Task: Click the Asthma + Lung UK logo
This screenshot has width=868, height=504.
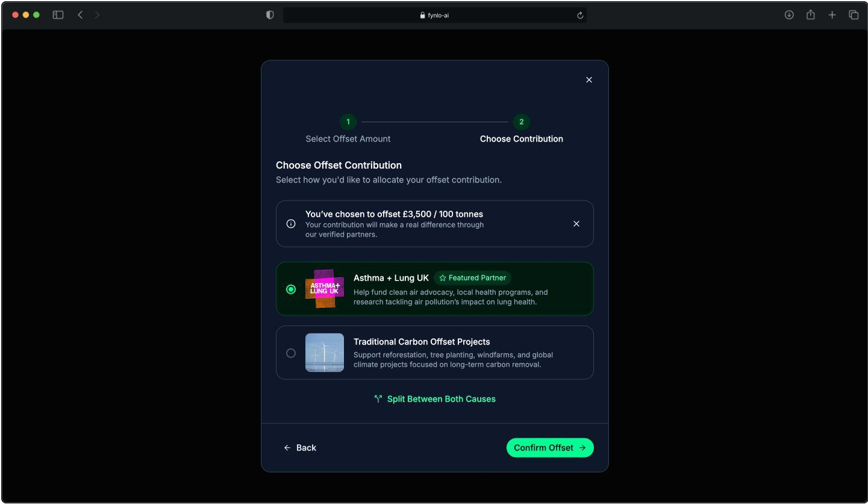Action: pos(325,289)
